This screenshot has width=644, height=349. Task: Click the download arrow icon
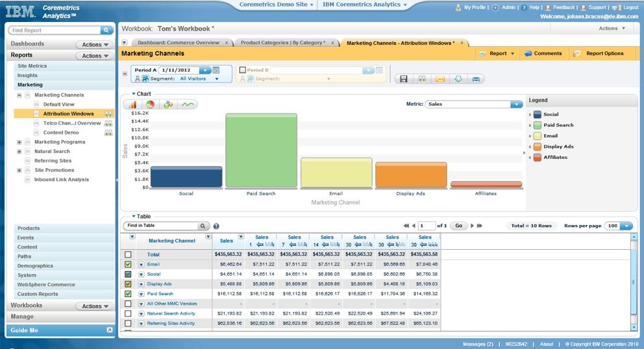[x=458, y=79]
